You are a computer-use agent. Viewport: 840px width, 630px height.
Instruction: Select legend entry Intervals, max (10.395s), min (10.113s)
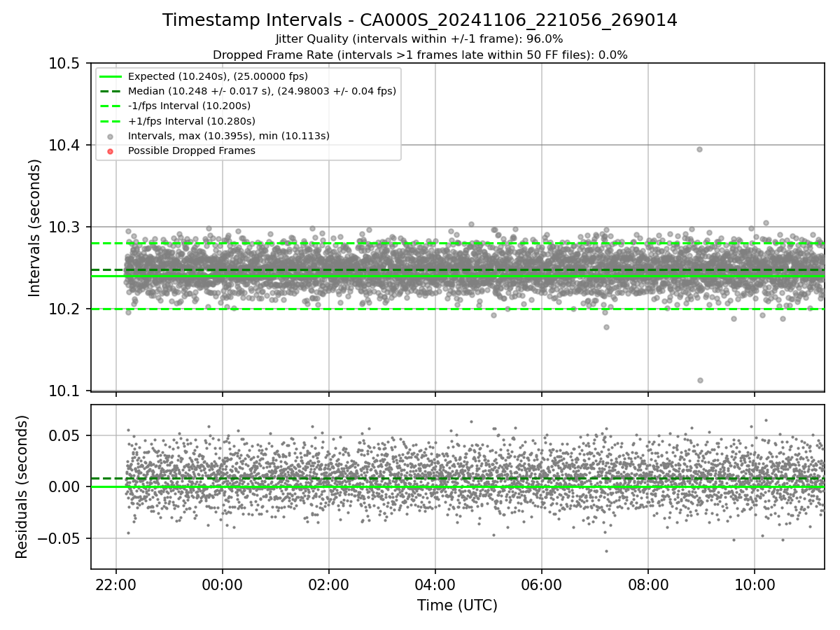tap(228, 136)
